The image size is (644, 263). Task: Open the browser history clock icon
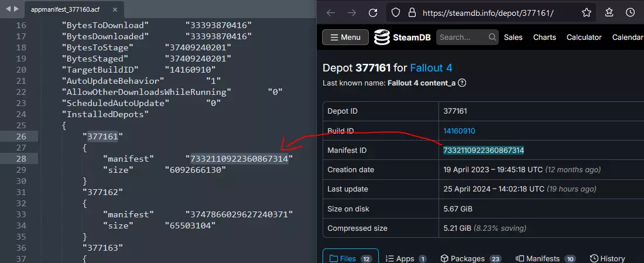pyautogui.click(x=630, y=12)
